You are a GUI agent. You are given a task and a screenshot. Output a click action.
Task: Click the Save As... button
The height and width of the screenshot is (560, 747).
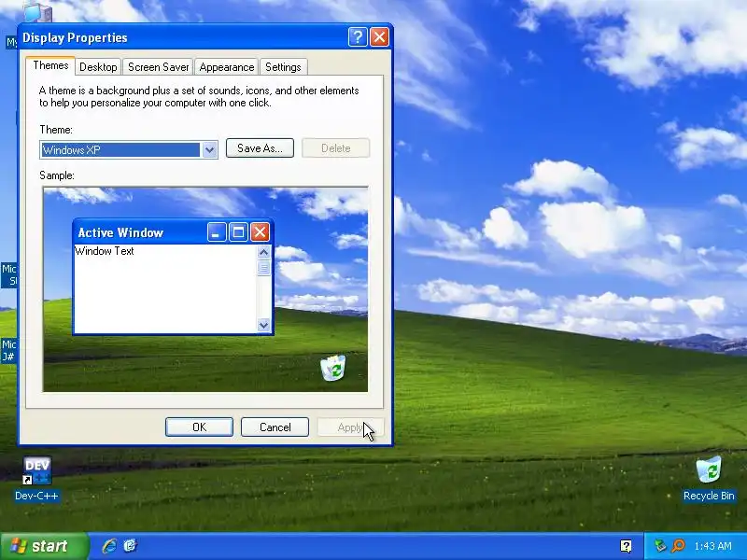260,148
